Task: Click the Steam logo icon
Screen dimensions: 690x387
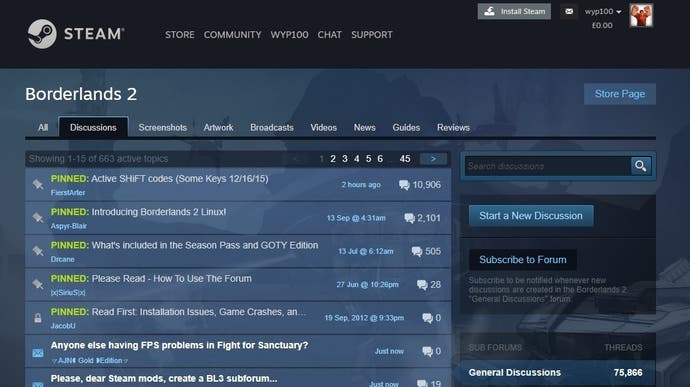Action: [x=42, y=34]
